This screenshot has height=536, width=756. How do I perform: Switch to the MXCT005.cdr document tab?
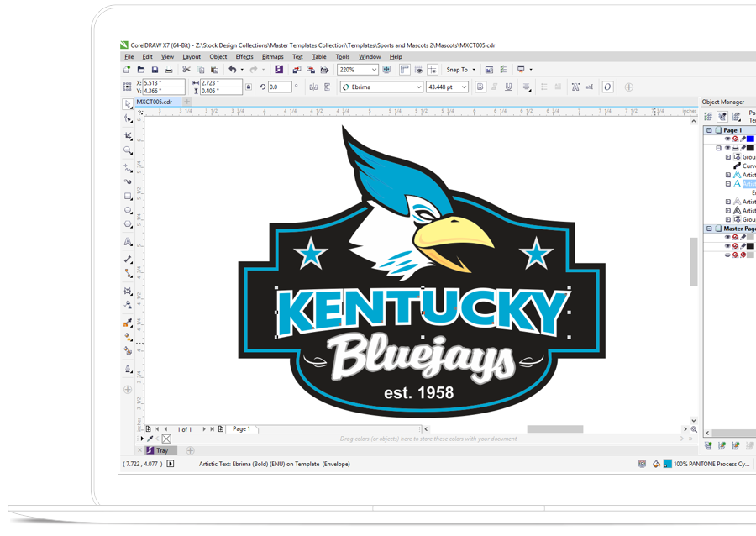(154, 101)
